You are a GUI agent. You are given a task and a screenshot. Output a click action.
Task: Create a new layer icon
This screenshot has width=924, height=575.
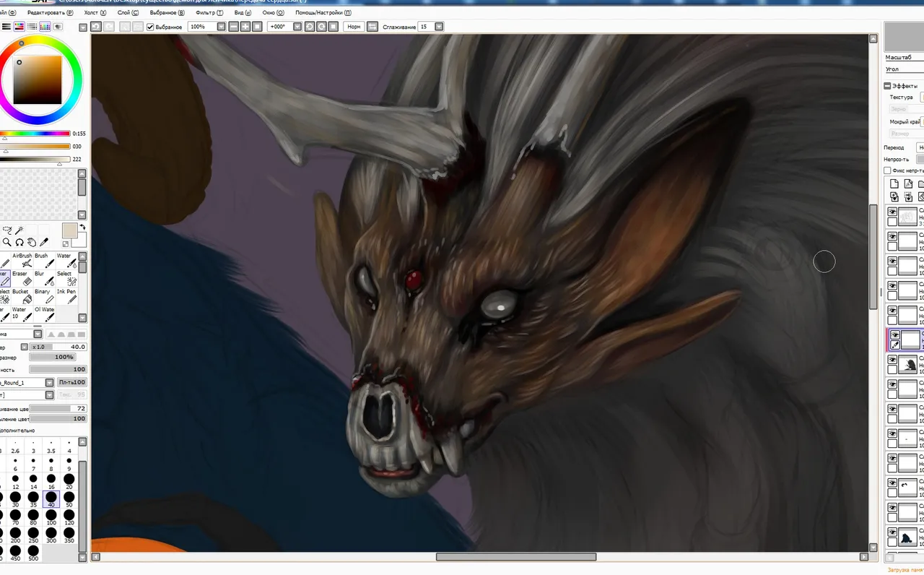pos(894,184)
